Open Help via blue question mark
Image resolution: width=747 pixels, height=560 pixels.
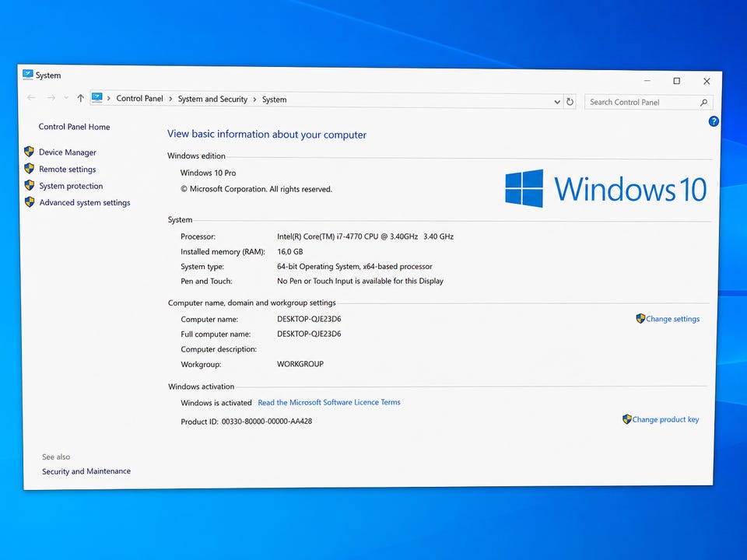(x=714, y=121)
